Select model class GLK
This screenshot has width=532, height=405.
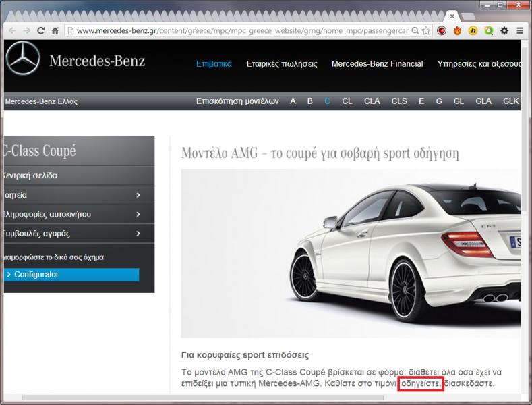(x=511, y=101)
